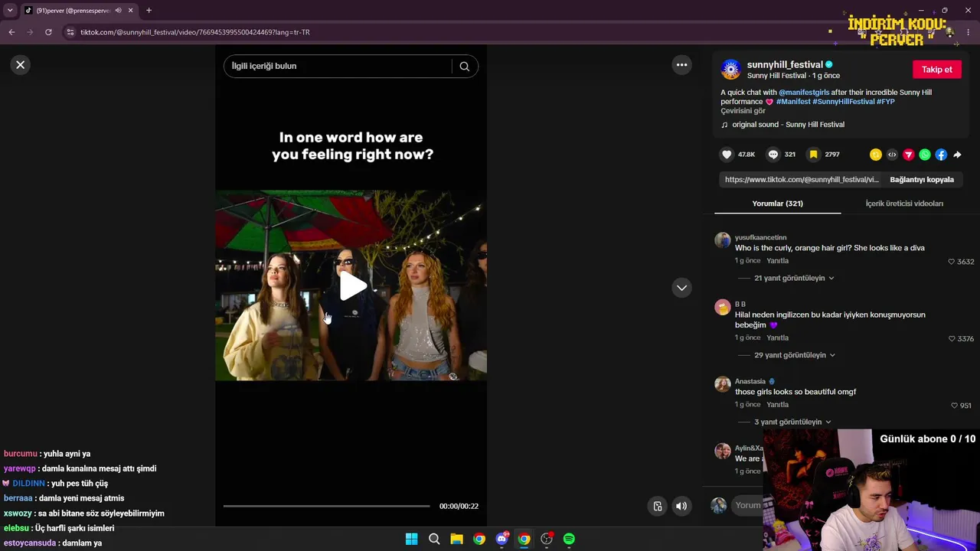Open Windows Start menu

point(411,539)
